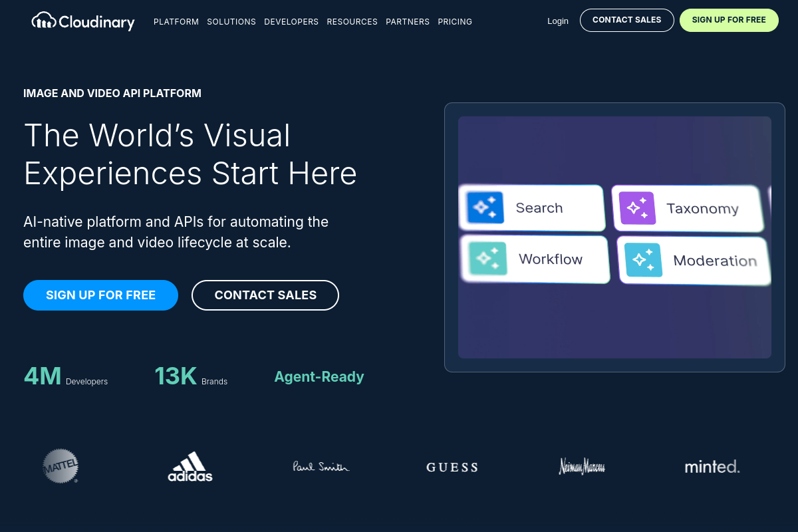The width and height of the screenshot is (798, 532).
Task: Click the blue Sign Up For Free button
Action: (100, 295)
